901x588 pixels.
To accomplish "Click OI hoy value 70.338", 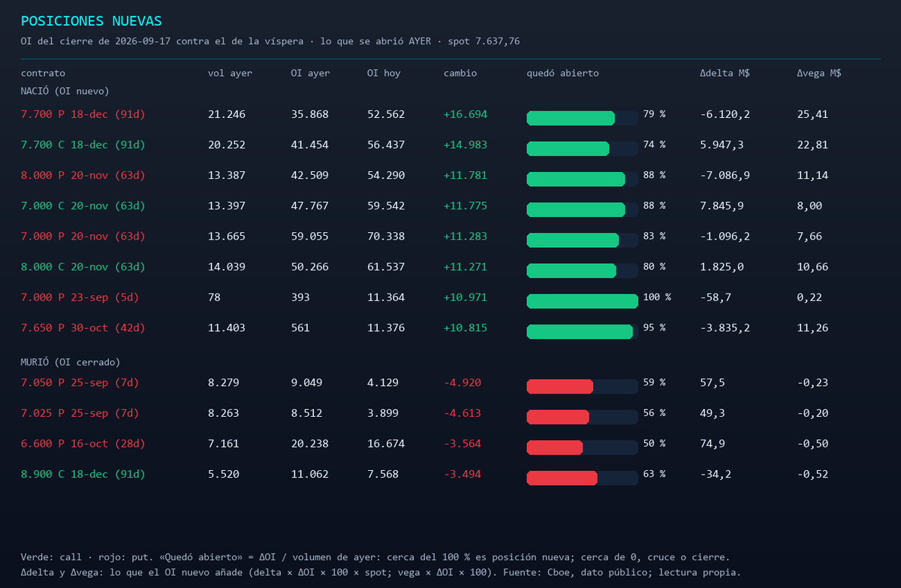I will (386, 237).
